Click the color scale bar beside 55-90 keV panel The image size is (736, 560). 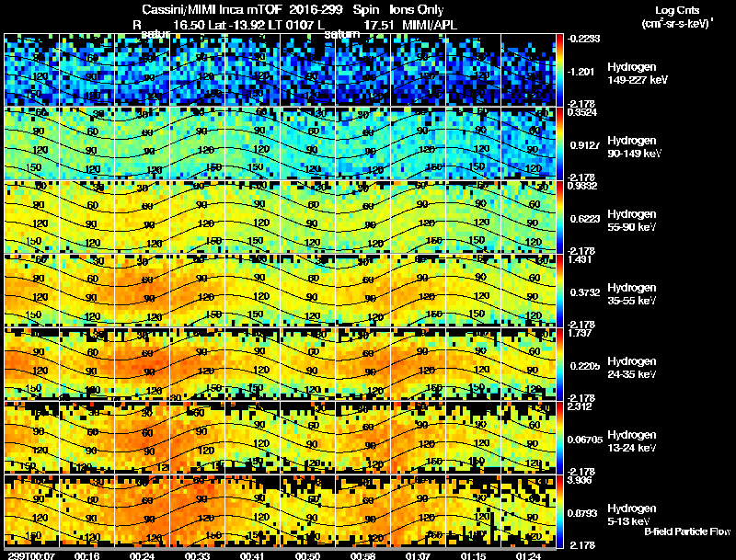(559, 217)
